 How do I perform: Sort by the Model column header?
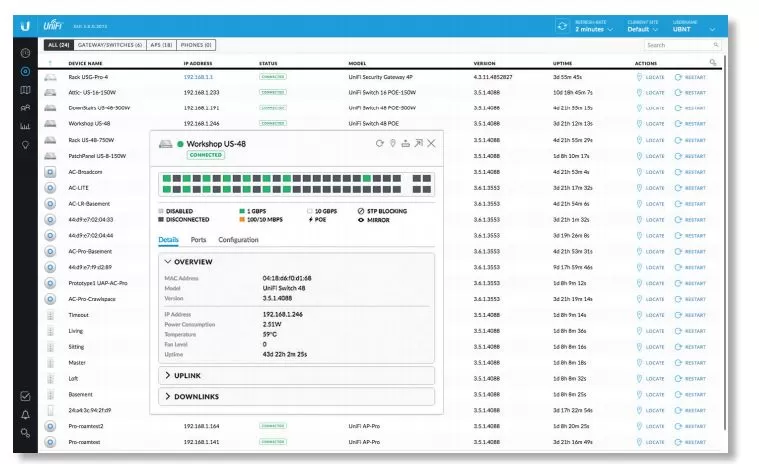pos(357,63)
